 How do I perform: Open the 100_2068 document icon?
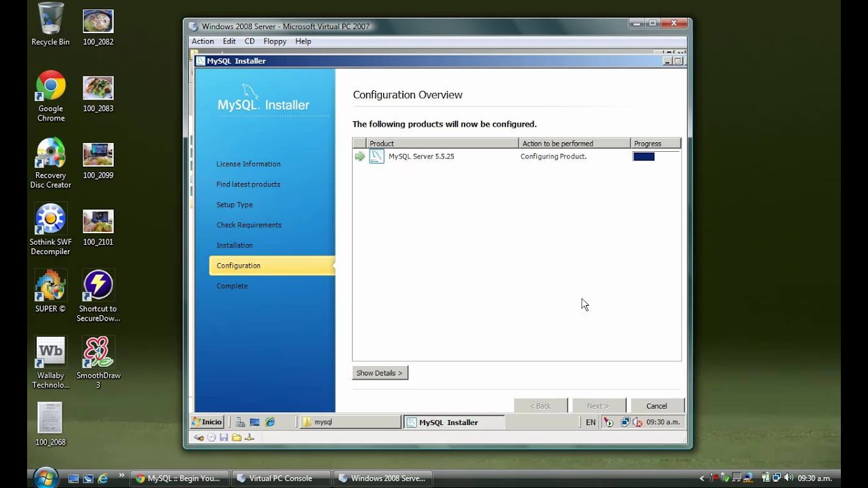[50, 424]
